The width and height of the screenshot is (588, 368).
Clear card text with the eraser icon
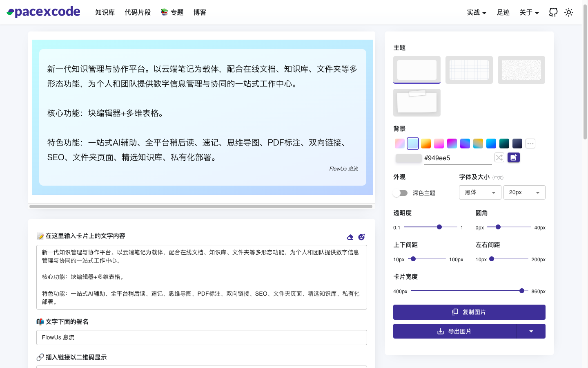click(350, 237)
